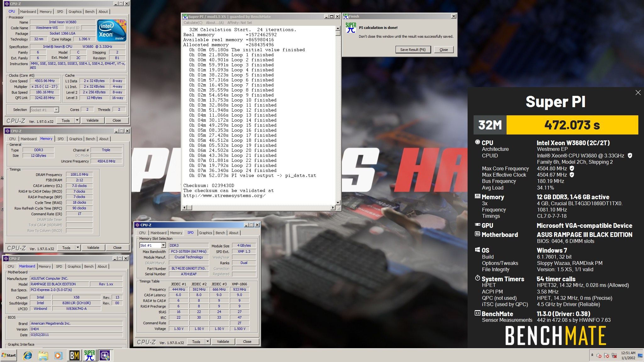The width and height of the screenshot is (644, 362).
Task: Click the Internet Explorer taskbar icon
Action: 28,355
